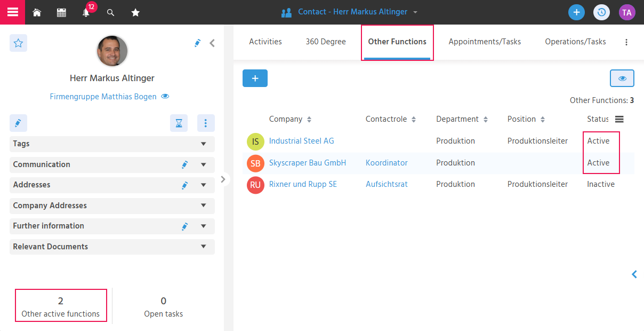This screenshot has height=331, width=644.
Task: Add a new function with plus button
Action: pyautogui.click(x=255, y=78)
